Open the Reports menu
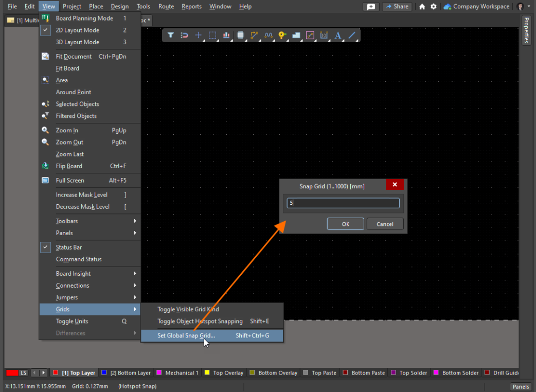536x392 pixels. 191,7
